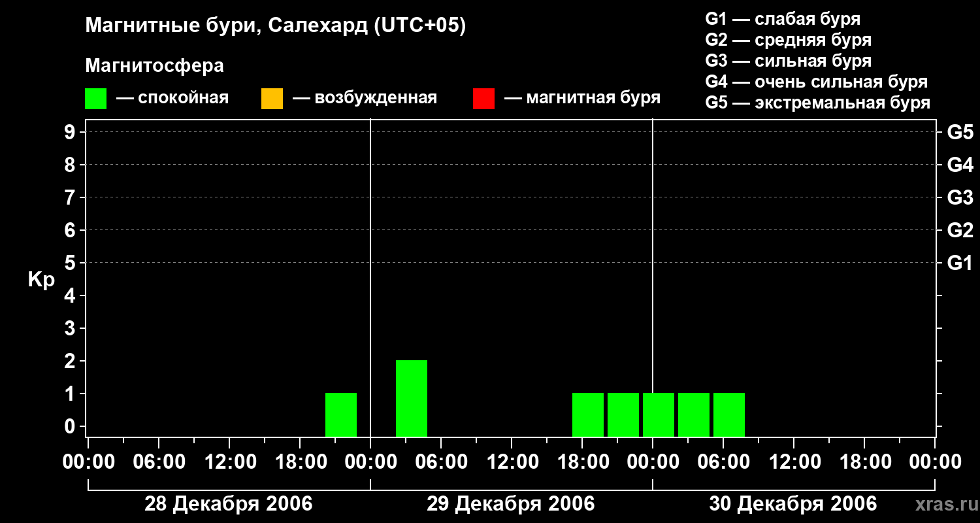Click the "12:00" time label under 30 December
Image resolution: width=980 pixels, height=523 pixels.
(794, 462)
